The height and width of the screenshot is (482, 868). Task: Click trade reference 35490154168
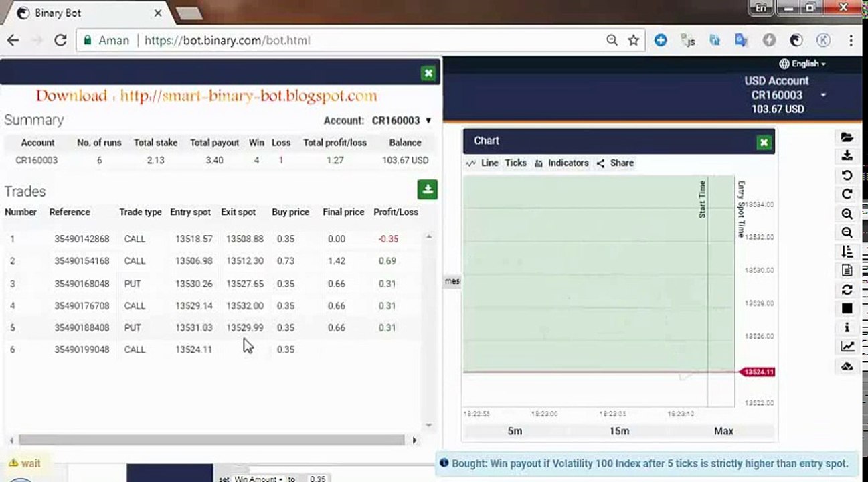coord(82,261)
